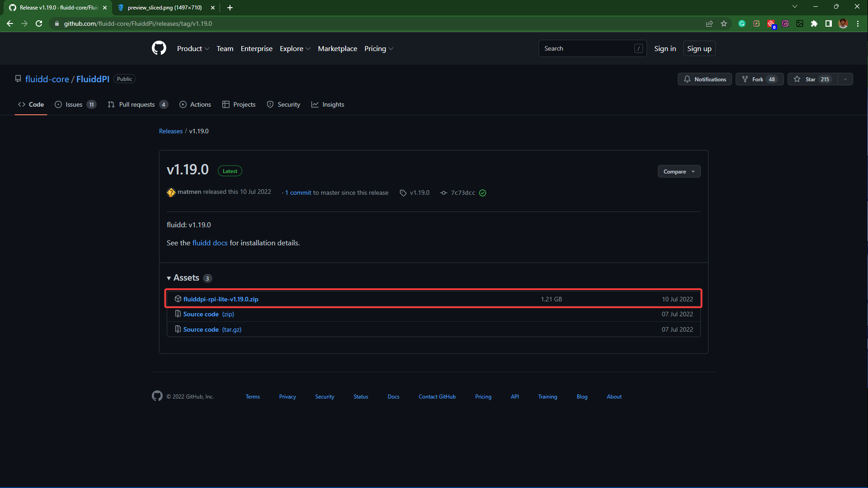Download fluiddpi-rpi-lite-v1.19.0.zip

[221, 299]
